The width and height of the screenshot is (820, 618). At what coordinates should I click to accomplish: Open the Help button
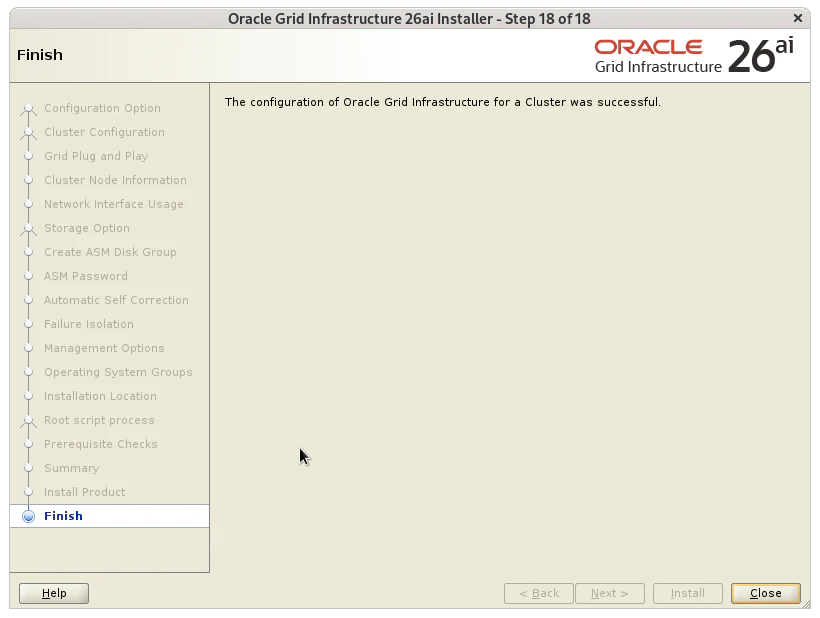point(54,593)
